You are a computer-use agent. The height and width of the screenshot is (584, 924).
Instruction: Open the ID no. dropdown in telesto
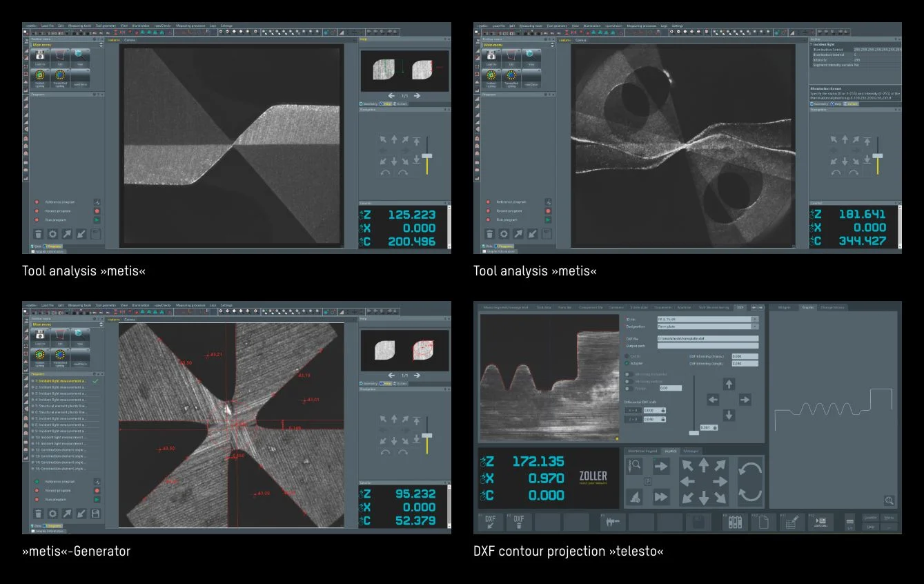pyautogui.click(x=754, y=319)
